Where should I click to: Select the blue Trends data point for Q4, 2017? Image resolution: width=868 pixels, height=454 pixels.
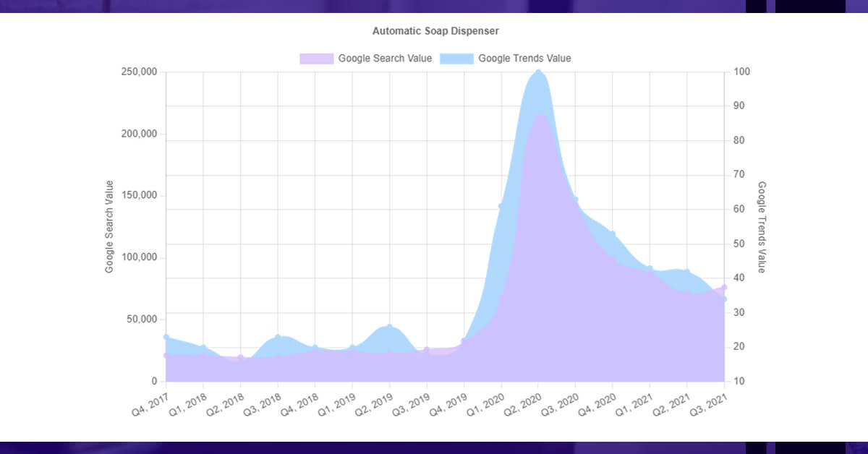pyautogui.click(x=166, y=337)
